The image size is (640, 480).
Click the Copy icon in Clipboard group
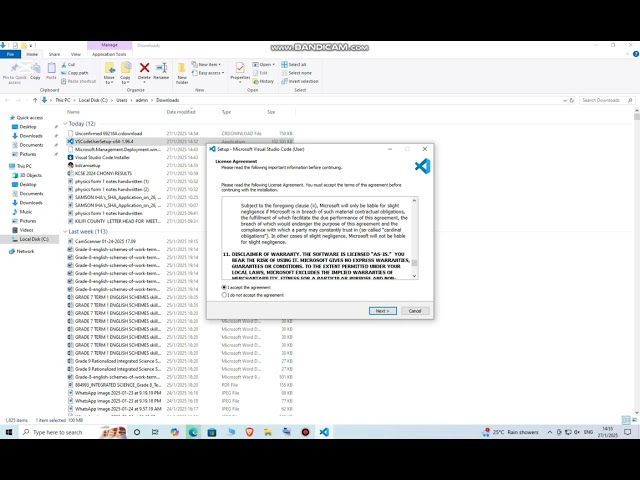(36, 71)
